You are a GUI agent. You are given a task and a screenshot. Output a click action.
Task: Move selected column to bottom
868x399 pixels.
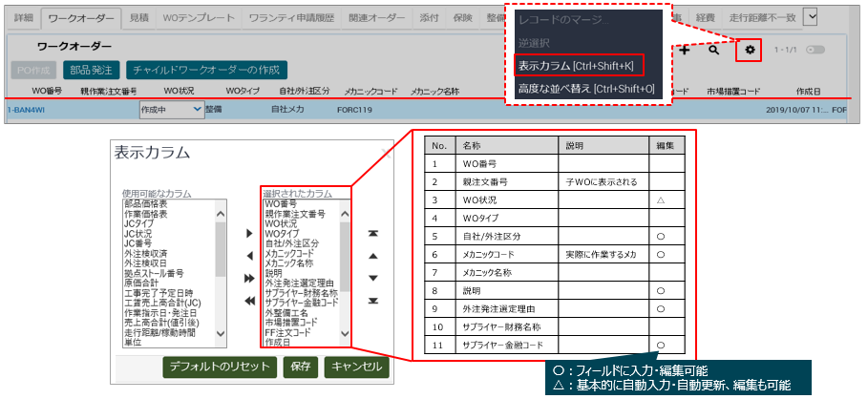[373, 301]
